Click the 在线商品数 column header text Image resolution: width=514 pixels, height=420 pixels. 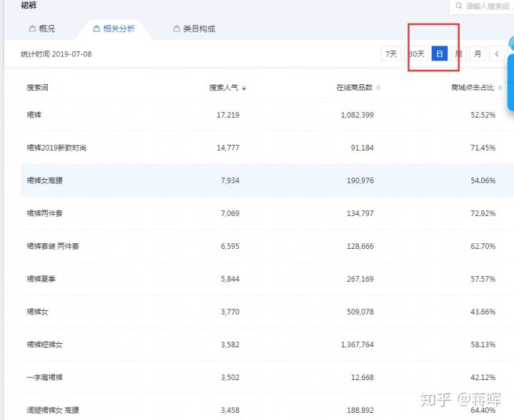pos(355,88)
